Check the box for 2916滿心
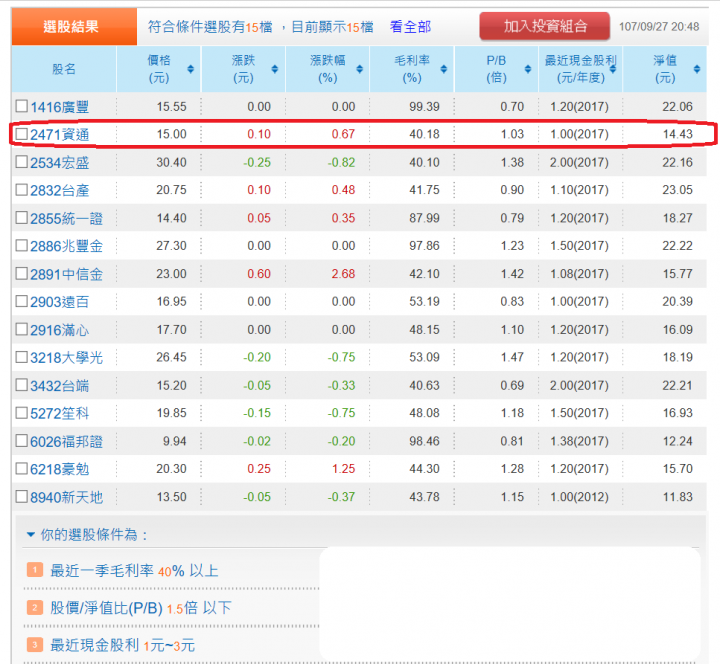This screenshot has height=664, width=720. [22, 329]
